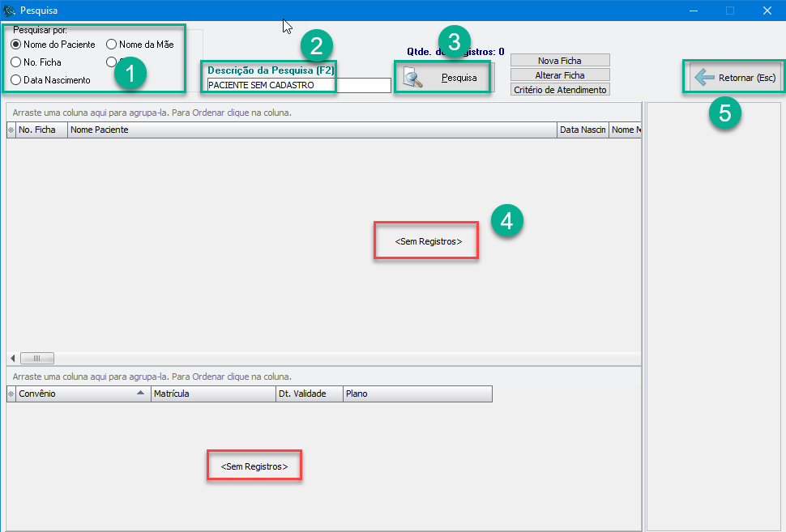Sort by the Data Nascimento column header
The width and height of the screenshot is (786, 532).
click(x=583, y=130)
